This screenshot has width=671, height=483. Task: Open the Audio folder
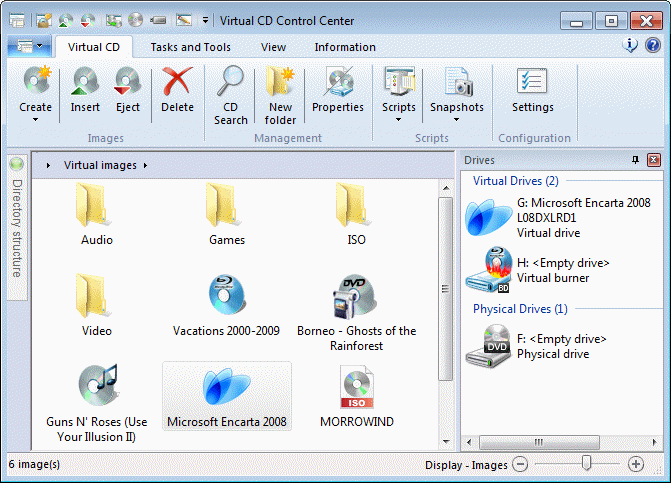(97, 214)
